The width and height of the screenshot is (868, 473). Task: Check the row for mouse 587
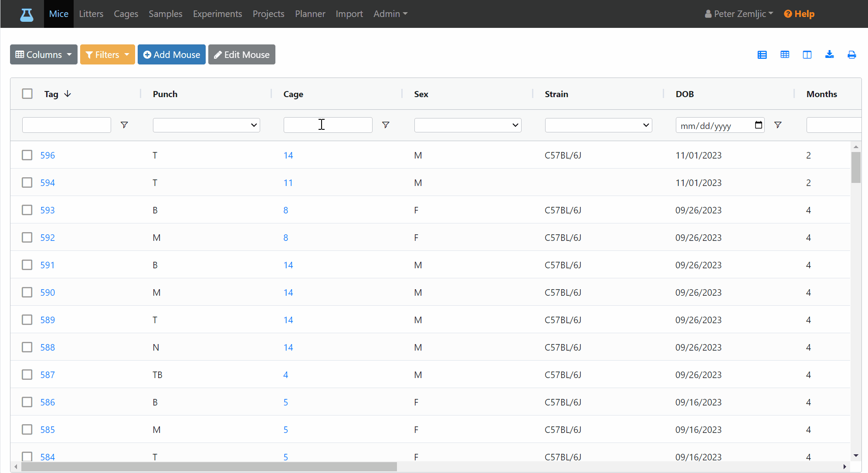click(27, 375)
